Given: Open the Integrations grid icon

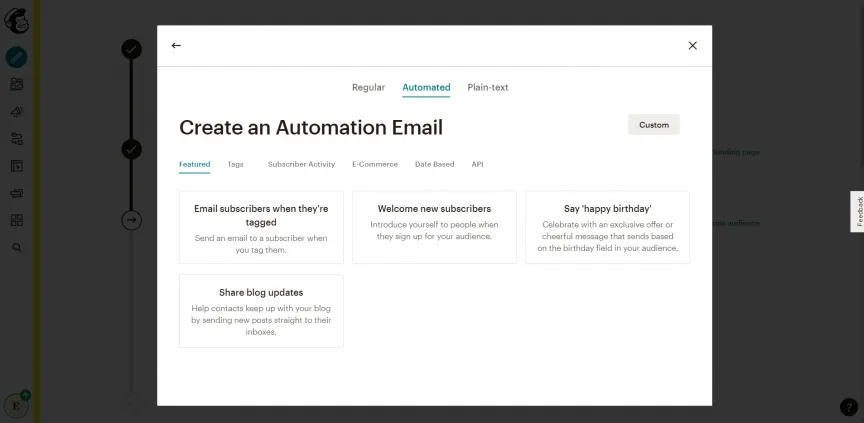Looking at the screenshot, I should pos(17,220).
